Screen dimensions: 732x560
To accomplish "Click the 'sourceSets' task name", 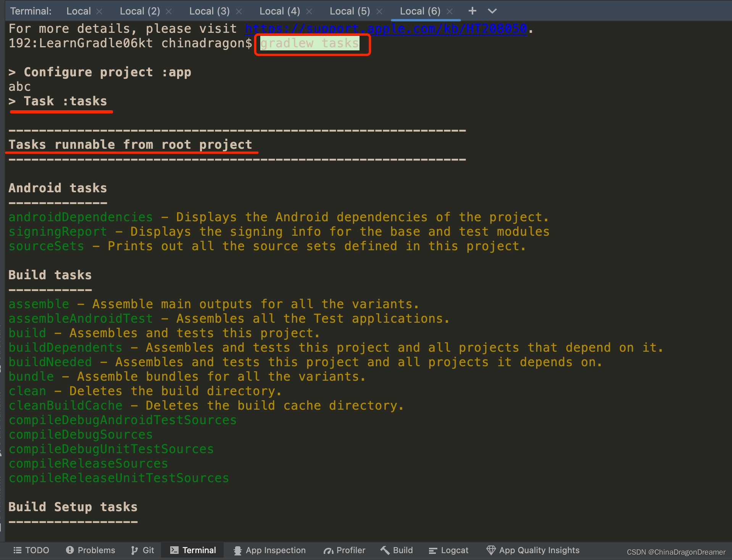I will [x=46, y=246].
